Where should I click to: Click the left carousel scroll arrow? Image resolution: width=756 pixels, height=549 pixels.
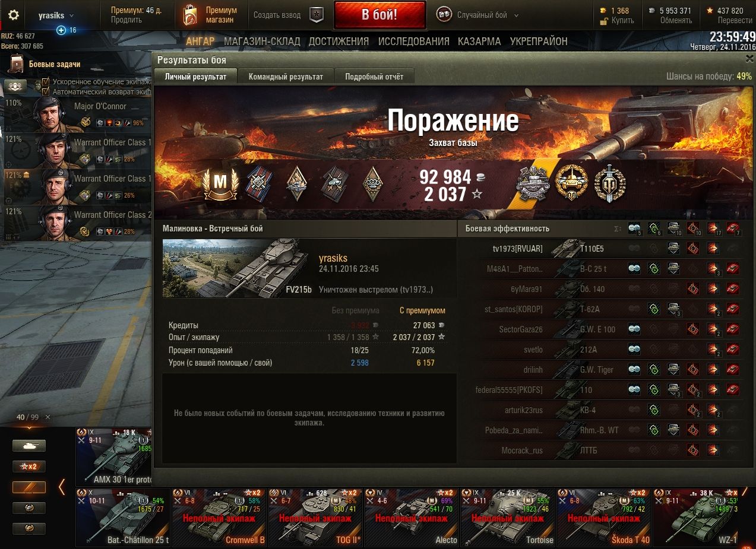pos(62,487)
